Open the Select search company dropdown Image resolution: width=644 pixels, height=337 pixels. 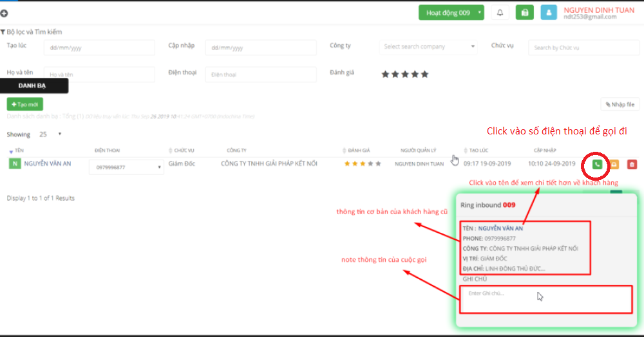[x=428, y=47]
